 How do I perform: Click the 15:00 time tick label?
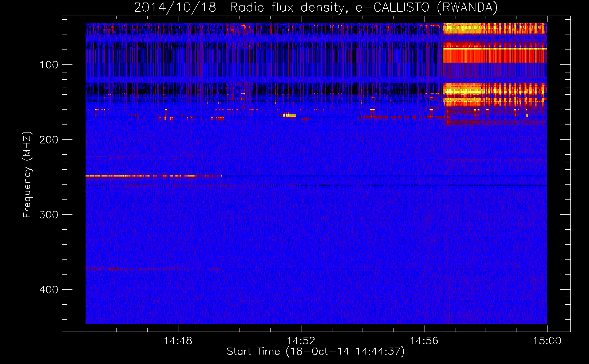[x=547, y=341]
